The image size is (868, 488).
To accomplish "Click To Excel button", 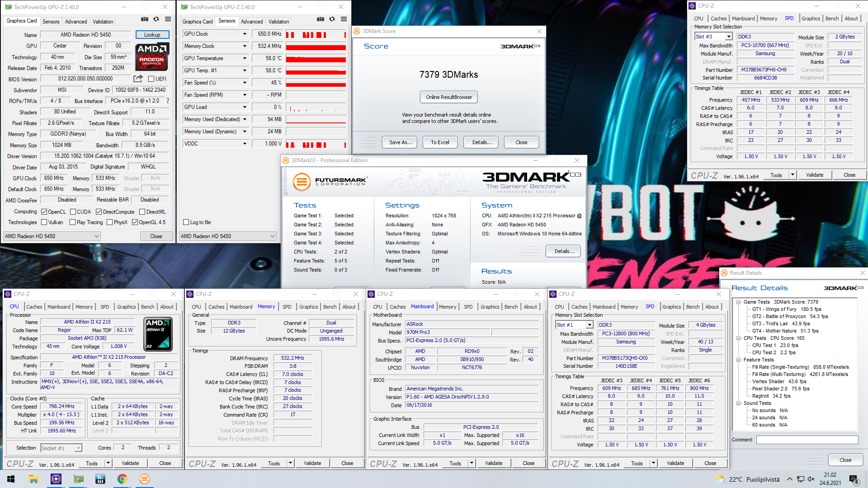I will pyautogui.click(x=440, y=142).
